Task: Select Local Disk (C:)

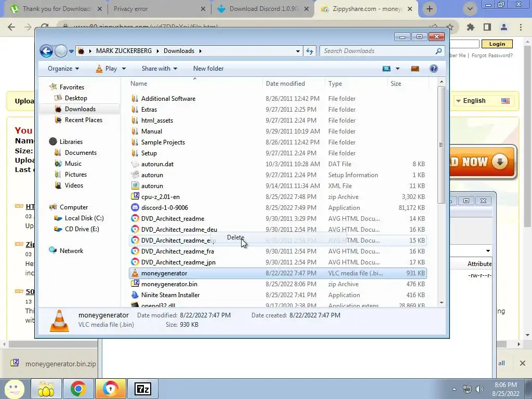Action: [x=84, y=218]
